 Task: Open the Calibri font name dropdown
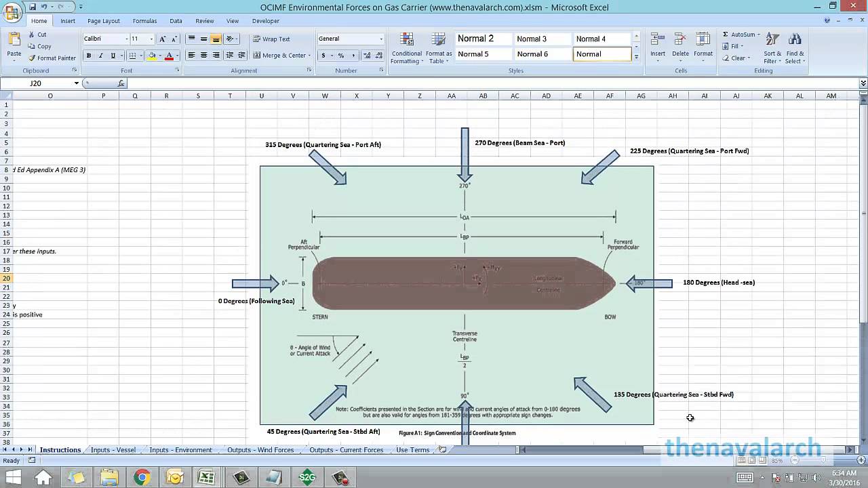tap(126, 39)
